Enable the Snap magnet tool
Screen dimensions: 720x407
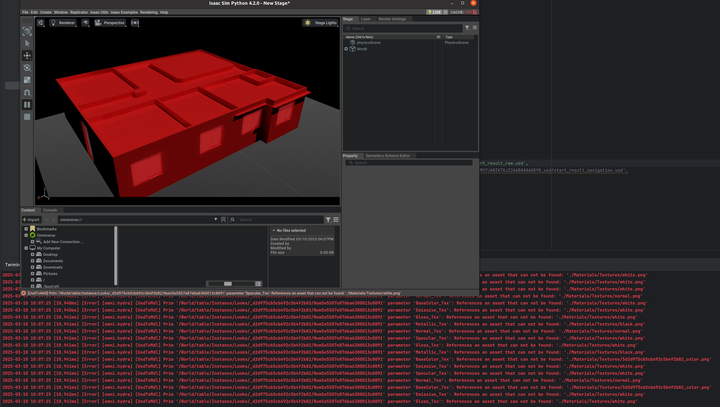click(x=27, y=92)
